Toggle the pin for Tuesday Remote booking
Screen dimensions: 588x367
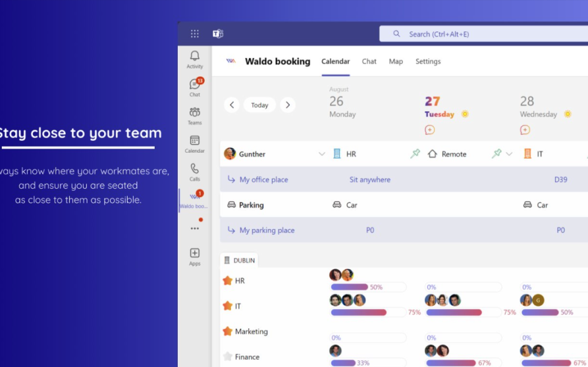coord(496,153)
